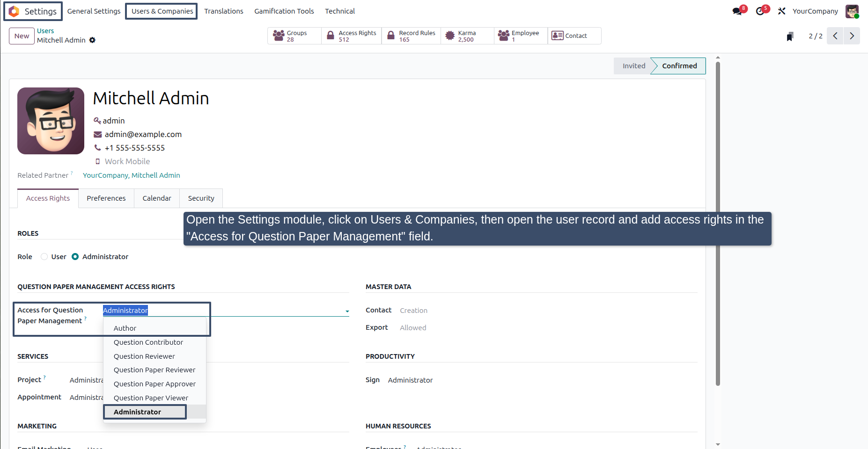Open the Translations menu
This screenshot has width=868, height=449.
(x=224, y=11)
